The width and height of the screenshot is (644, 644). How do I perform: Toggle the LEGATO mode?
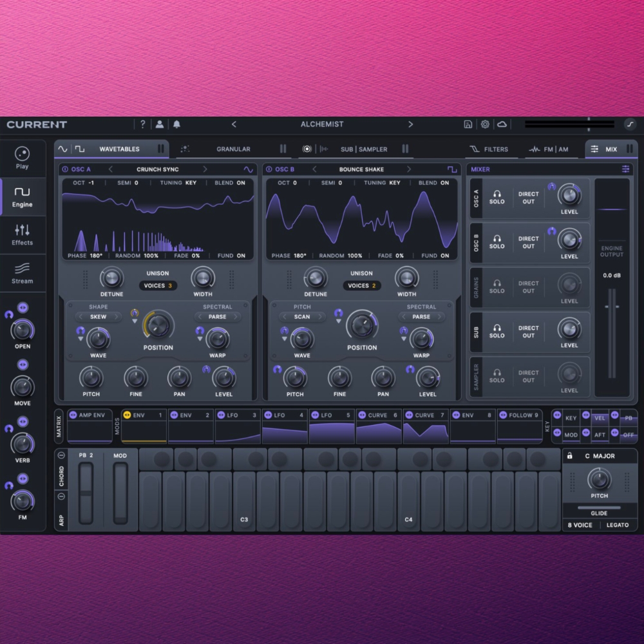tap(618, 525)
